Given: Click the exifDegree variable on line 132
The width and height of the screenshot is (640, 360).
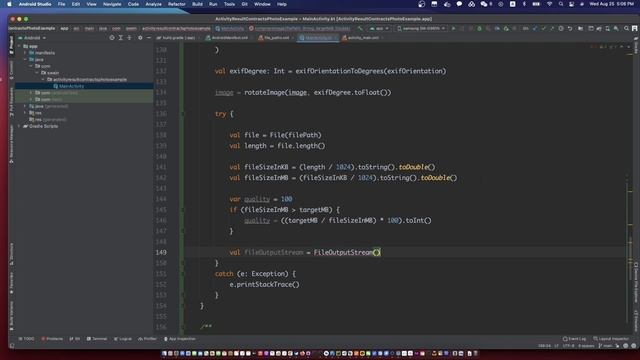Looking at the screenshot, I should [248, 71].
